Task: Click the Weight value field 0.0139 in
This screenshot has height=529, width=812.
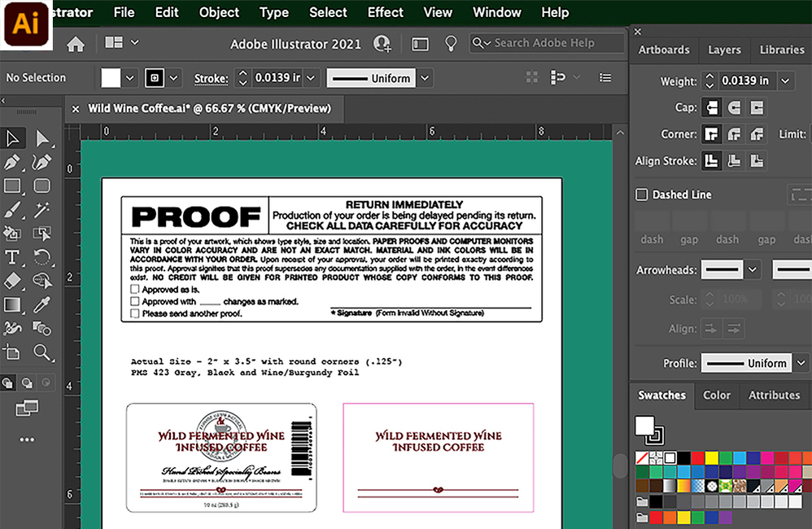Action: pyautogui.click(x=746, y=81)
